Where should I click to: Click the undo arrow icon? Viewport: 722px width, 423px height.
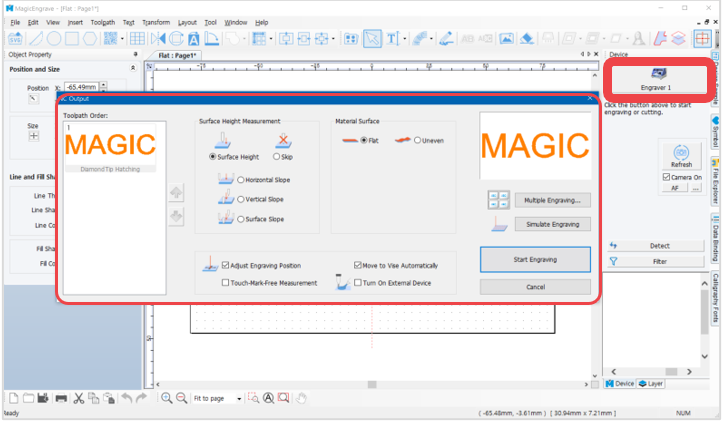(x=127, y=398)
